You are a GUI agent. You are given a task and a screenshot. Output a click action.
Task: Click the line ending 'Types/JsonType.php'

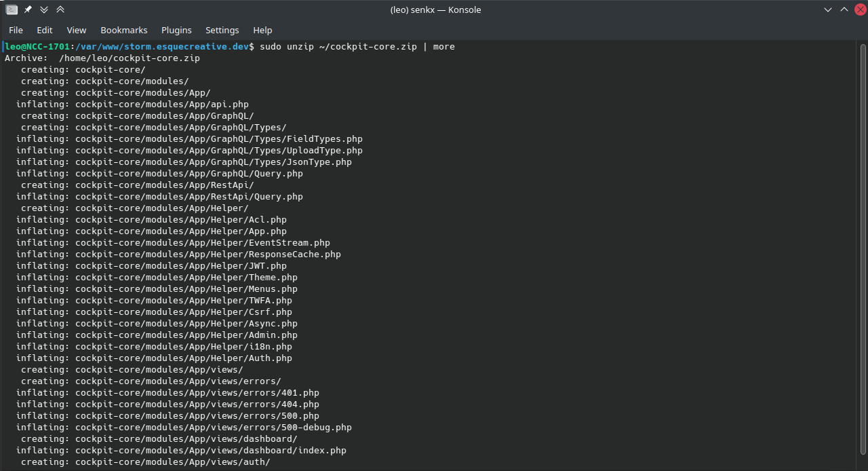click(x=184, y=162)
